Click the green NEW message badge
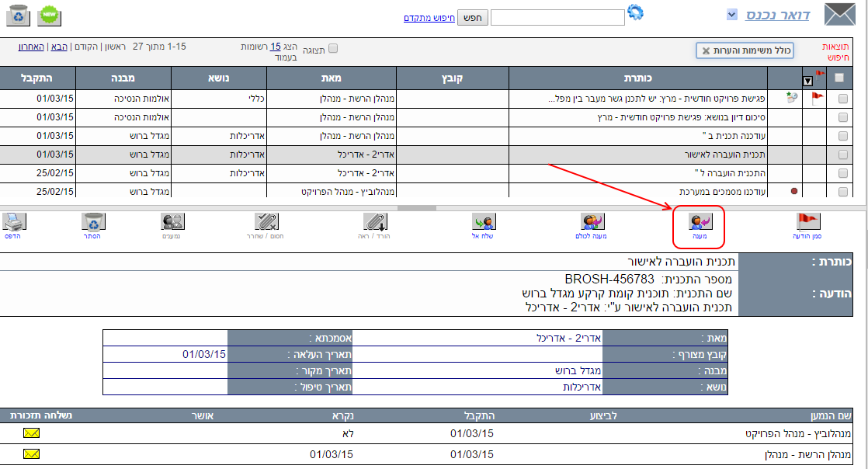 pos(50,15)
